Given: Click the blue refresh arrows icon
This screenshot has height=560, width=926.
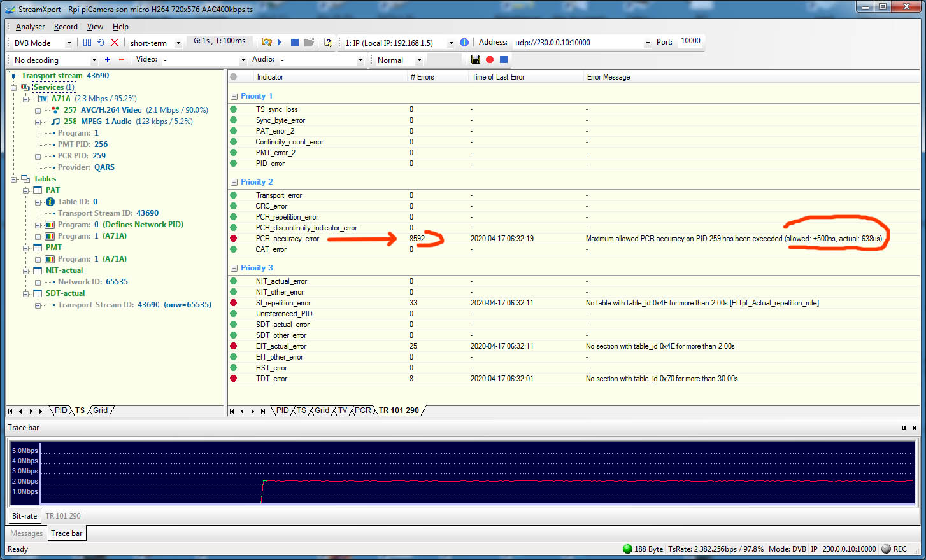Looking at the screenshot, I should click(x=101, y=43).
